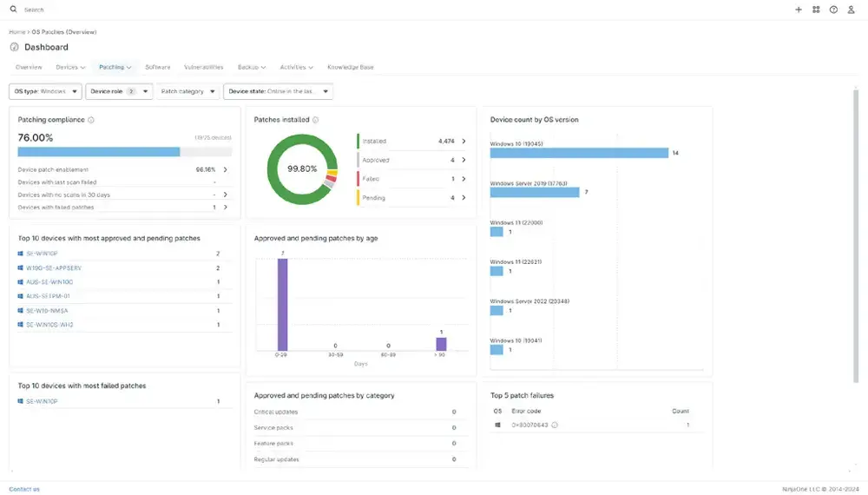Click info icon next to Patching compliance
The width and height of the screenshot is (868, 495).
point(91,120)
